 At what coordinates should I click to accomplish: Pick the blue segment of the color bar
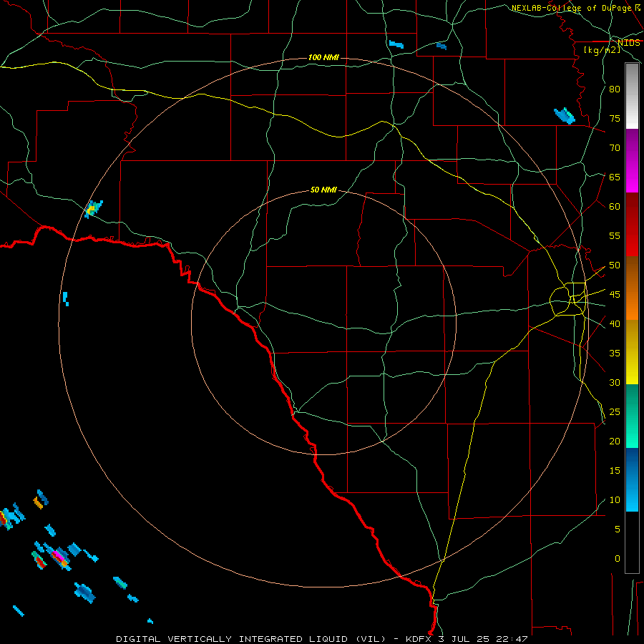(x=632, y=479)
